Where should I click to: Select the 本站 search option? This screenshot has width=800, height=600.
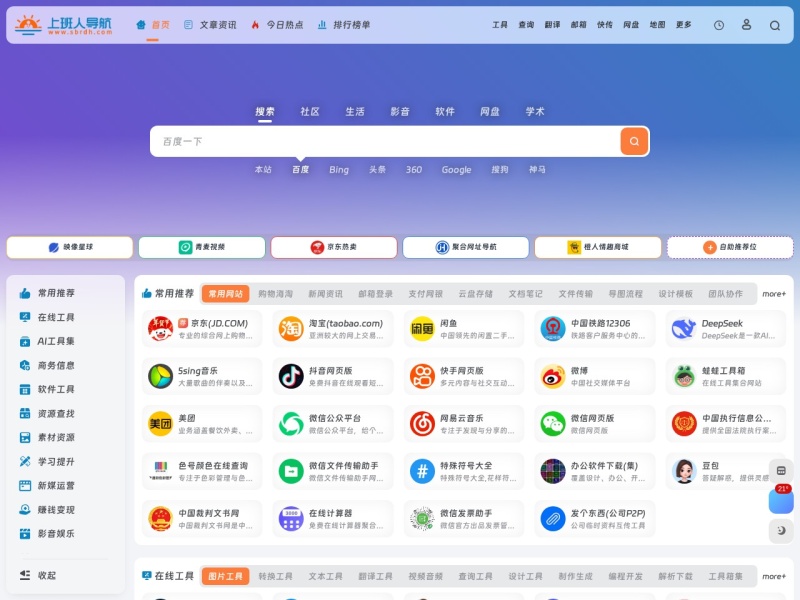263,170
